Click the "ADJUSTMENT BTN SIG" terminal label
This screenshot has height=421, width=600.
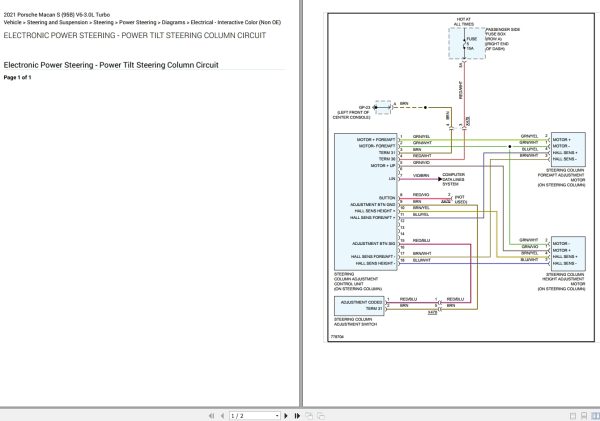pos(373,243)
